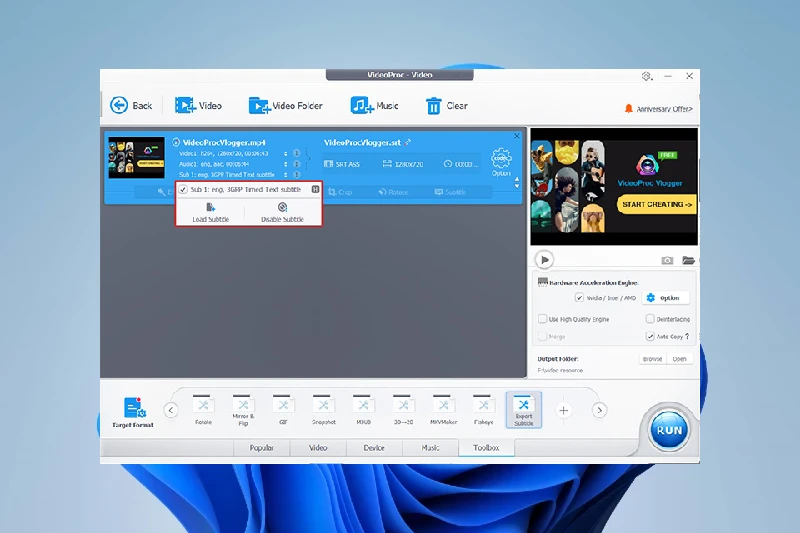Show previous toolbox items with the left arrow
800x533 pixels.
[171, 410]
